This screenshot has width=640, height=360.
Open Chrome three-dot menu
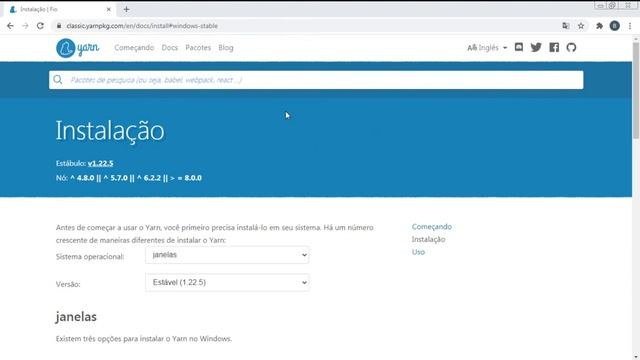(630, 26)
